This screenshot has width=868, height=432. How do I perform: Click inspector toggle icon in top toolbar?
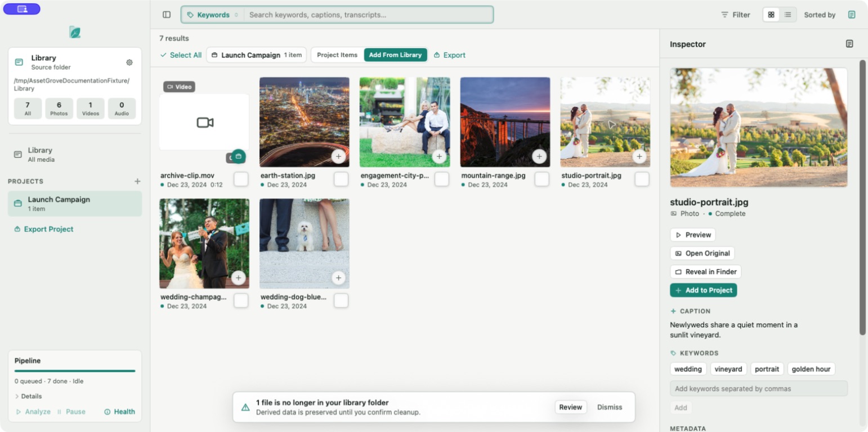click(852, 15)
